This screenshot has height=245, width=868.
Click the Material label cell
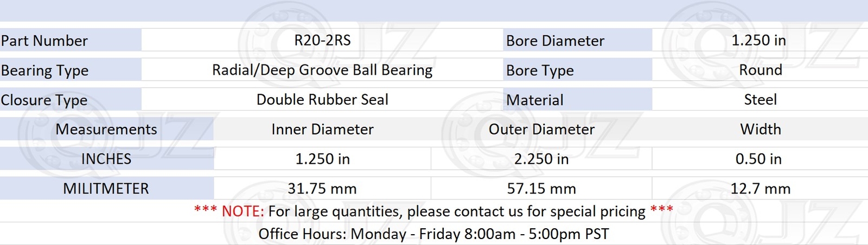577,100
